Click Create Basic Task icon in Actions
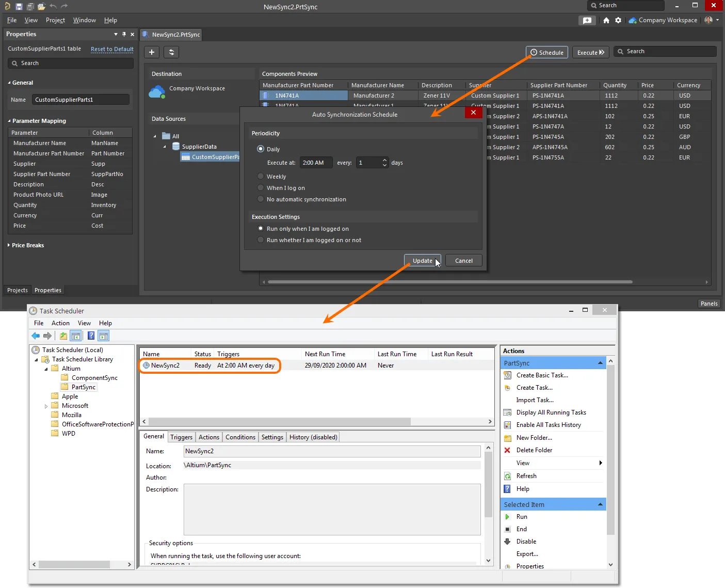The width and height of the screenshot is (725, 588). [507, 375]
